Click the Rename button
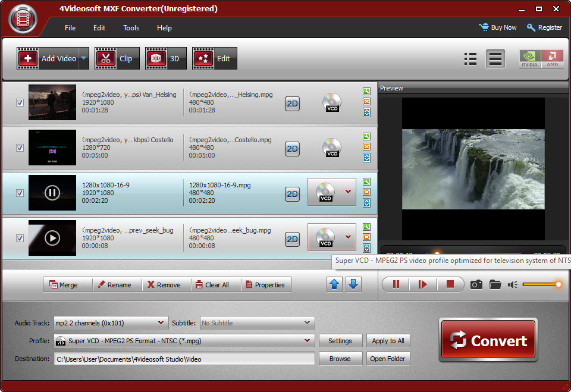The width and height of the screenshot is (571, 392). point(117,285)
